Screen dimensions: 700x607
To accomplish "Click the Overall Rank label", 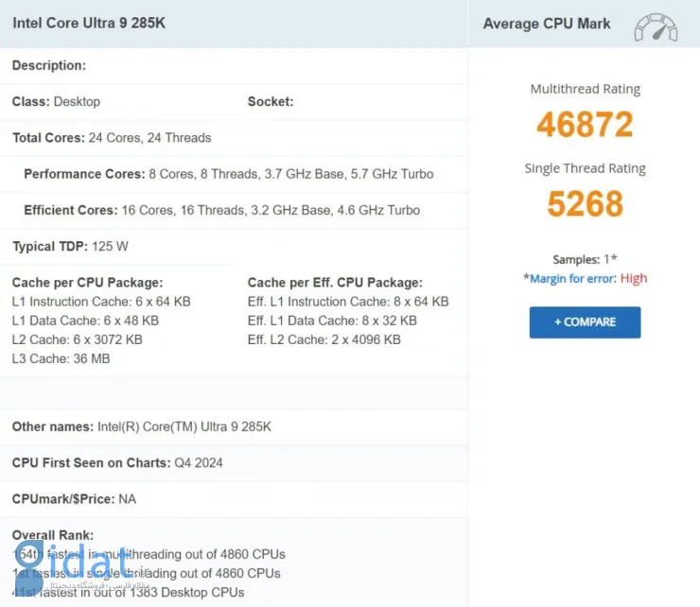I will click(53, 535).
